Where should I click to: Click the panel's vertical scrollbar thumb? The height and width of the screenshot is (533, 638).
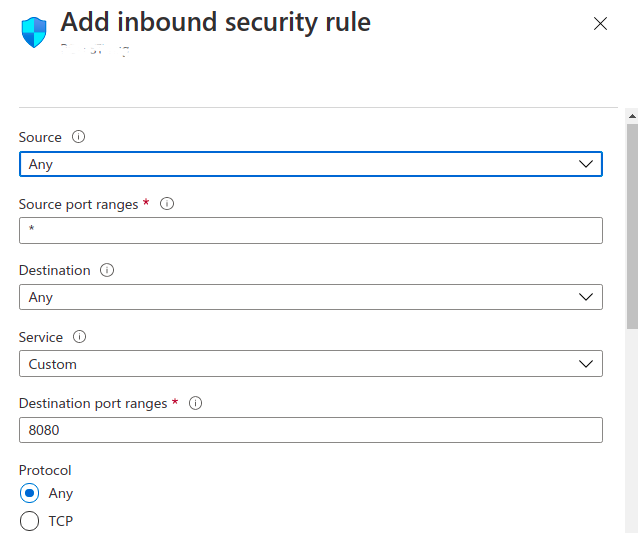click(631, 225)
